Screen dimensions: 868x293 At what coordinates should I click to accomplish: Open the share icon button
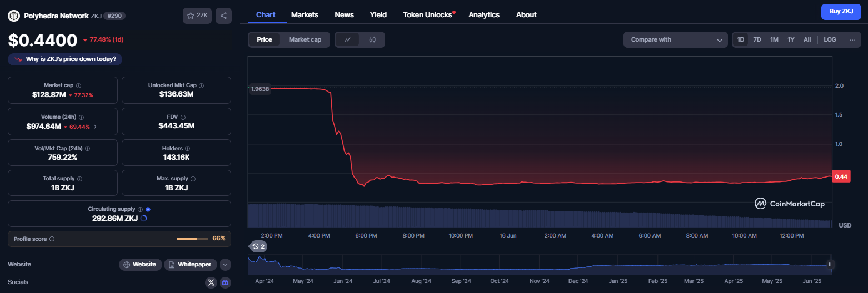(x=223, y=16)
